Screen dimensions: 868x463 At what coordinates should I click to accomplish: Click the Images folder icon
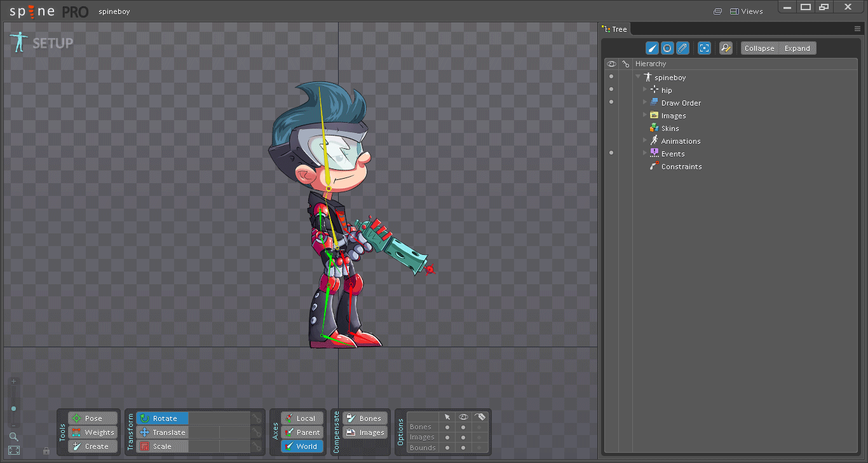pyautogui.click(x=654, y=115)
